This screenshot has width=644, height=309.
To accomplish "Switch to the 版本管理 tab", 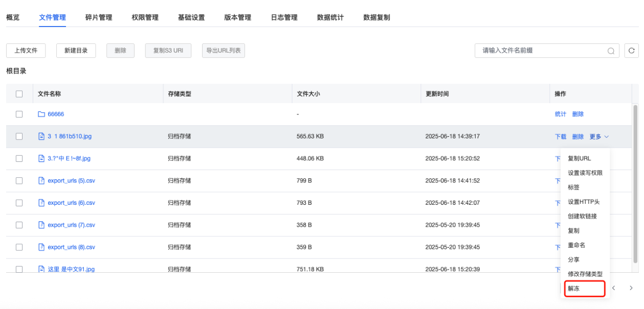I will pos(237,16).
